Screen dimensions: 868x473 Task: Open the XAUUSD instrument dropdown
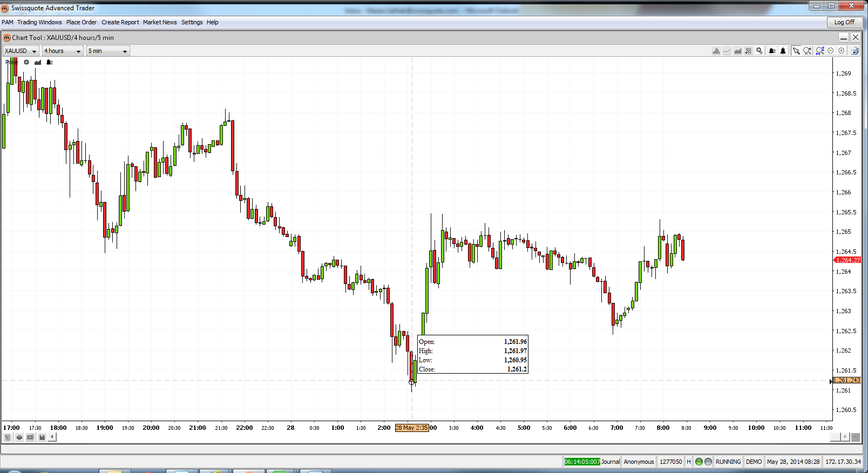[x=21, y=51]
